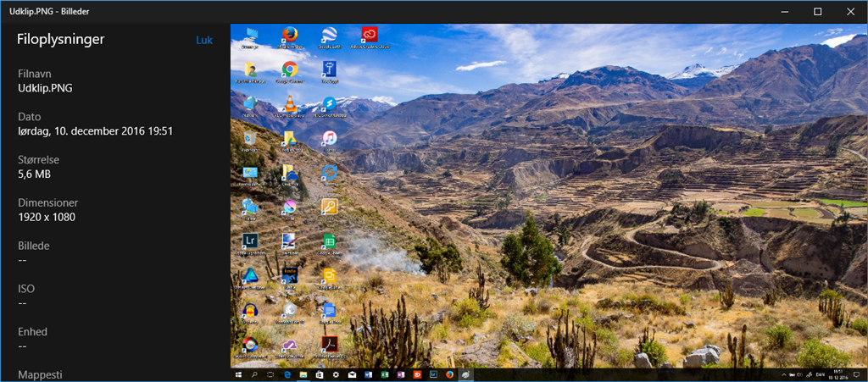Click the search magnifier in pictured taskbar
Viewport: 868px width, 382px height.
click(255, 374)
